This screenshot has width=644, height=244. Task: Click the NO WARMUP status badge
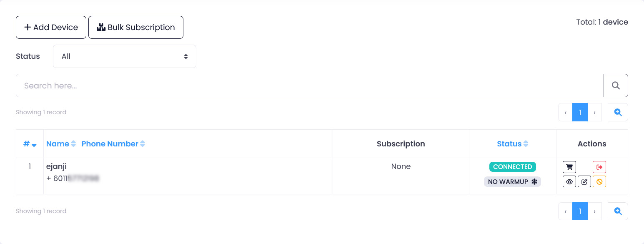(512, 182)
